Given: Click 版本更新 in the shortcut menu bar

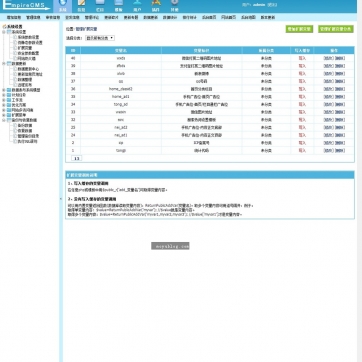Looking at the screenshot, I should [x=268, y=17].
